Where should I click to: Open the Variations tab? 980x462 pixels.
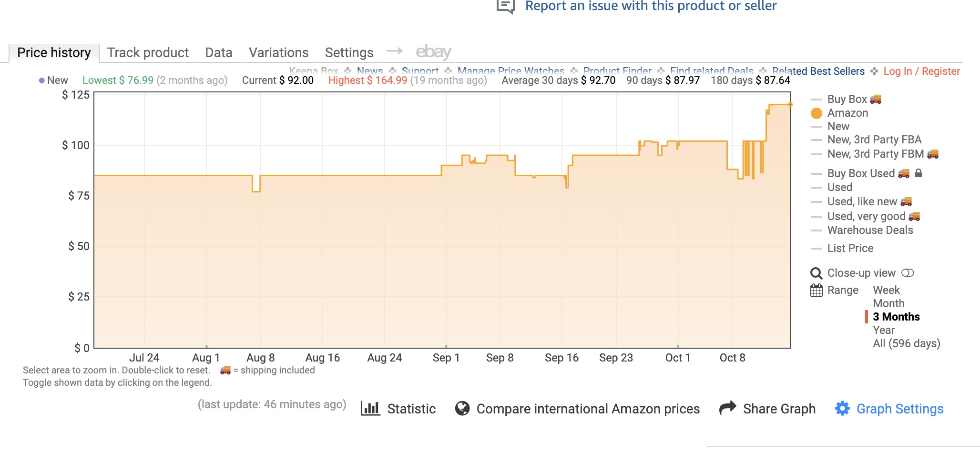point(278,52)
